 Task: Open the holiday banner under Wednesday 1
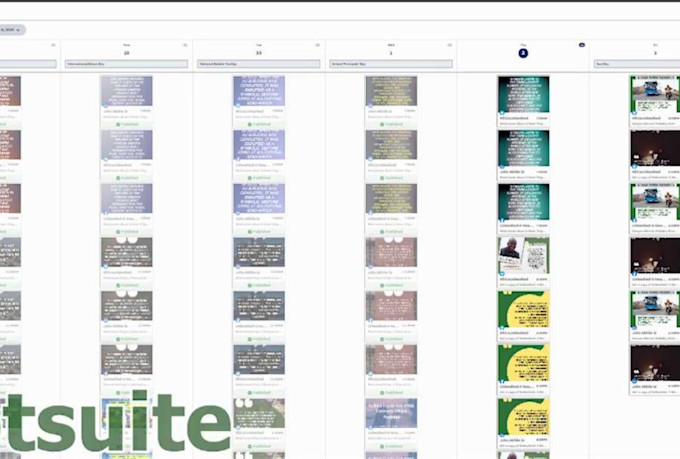391,64
